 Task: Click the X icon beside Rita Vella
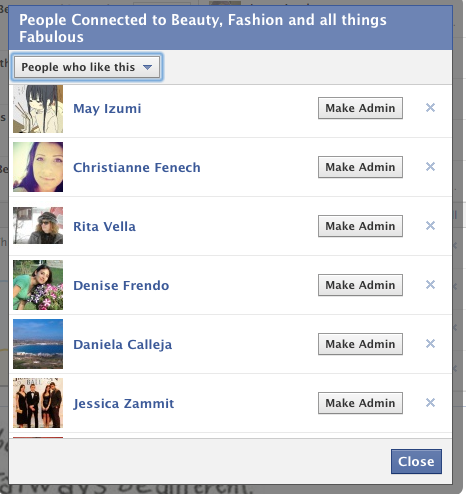(x=430, y=226)
